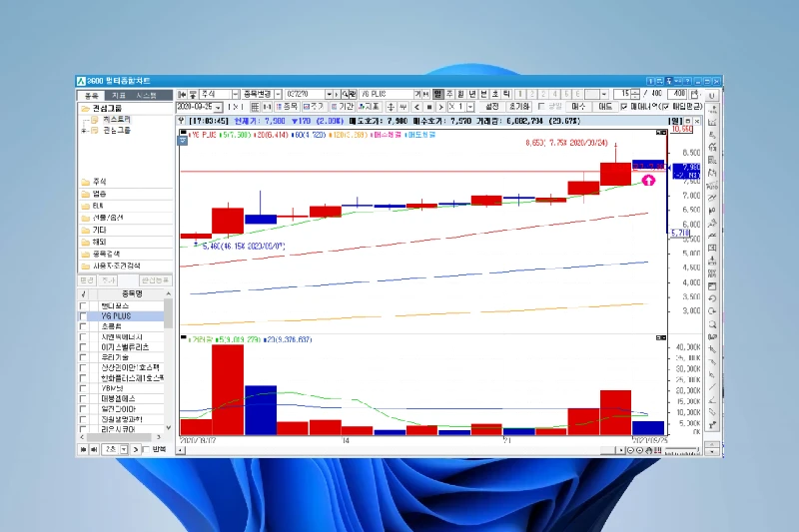Image resolution: width=799 pixels, height=532 pixels.
Task: Switch to the 지표 tab in left panel
Action: tap(118, 95)
